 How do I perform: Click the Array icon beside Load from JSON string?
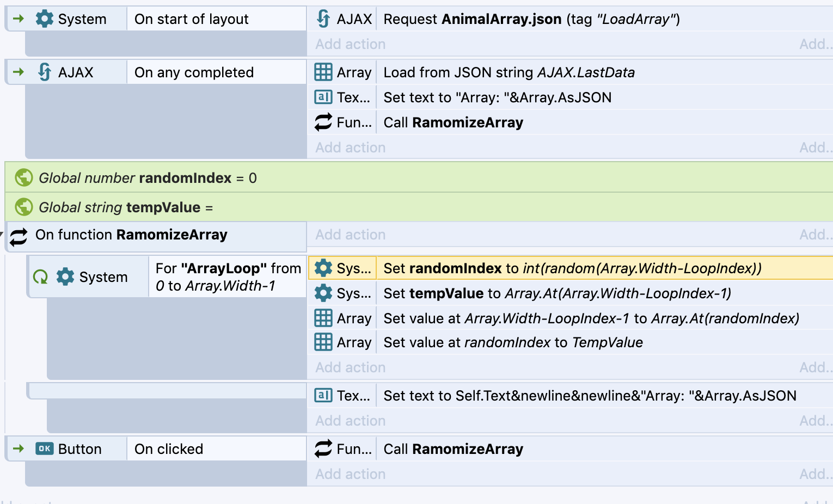(323, 72)
